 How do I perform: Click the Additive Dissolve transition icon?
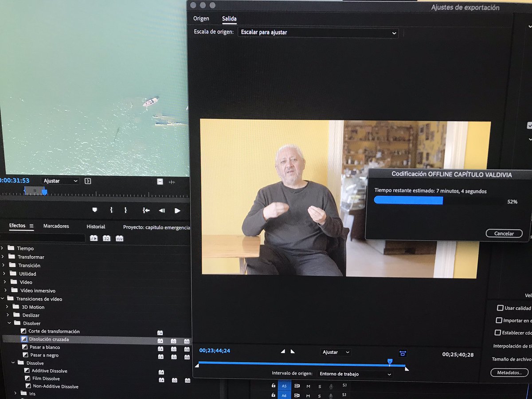coord(27,371)
